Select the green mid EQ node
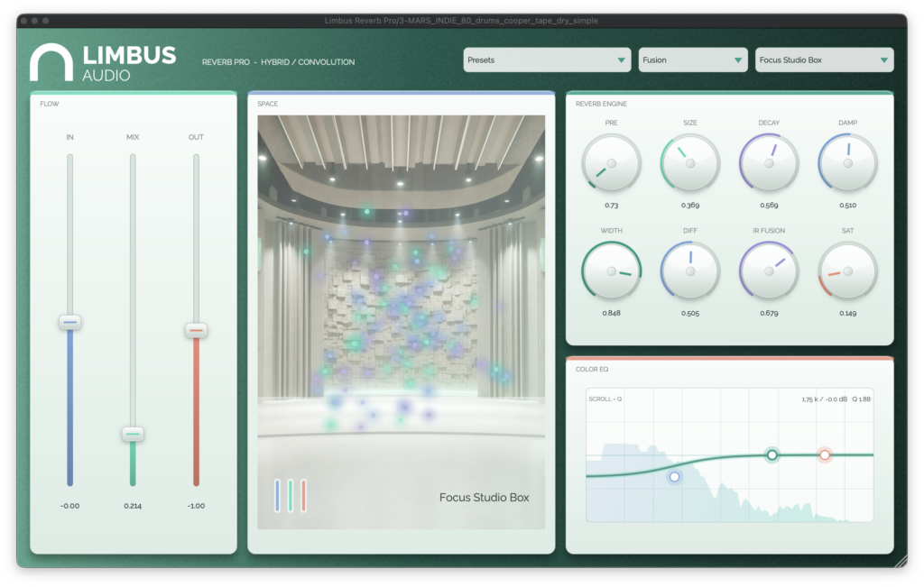Image resolution: width=924 pixels, height=587 pixels. tap(772, 455)
